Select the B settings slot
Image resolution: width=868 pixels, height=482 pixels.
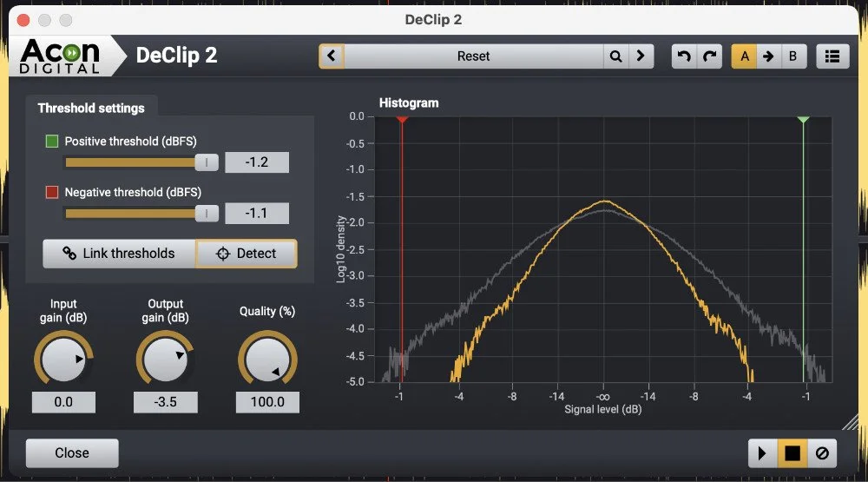pyautogui.click(x=792, y=56)
